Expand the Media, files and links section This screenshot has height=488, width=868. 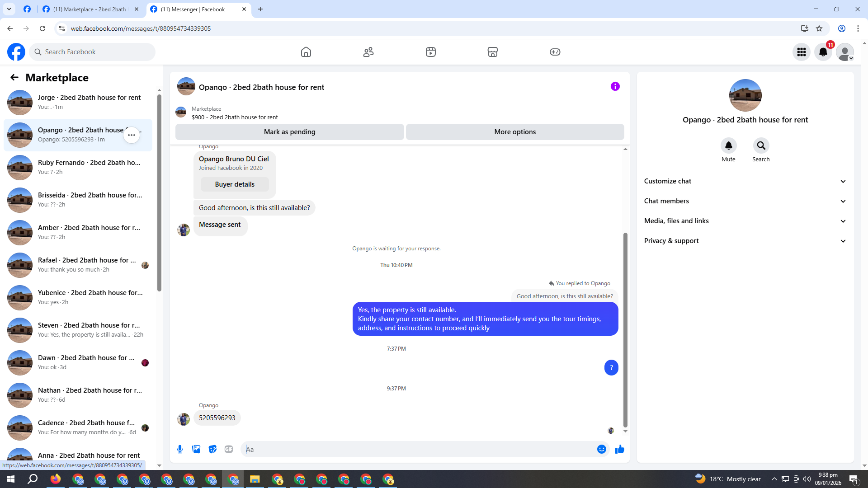pos(745,221)
